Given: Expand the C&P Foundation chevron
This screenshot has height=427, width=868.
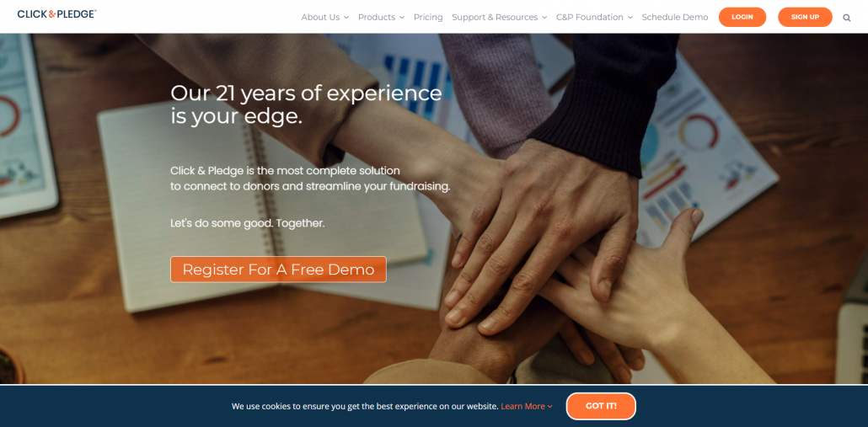Looking at the screenshot, I should pos(630,18).
